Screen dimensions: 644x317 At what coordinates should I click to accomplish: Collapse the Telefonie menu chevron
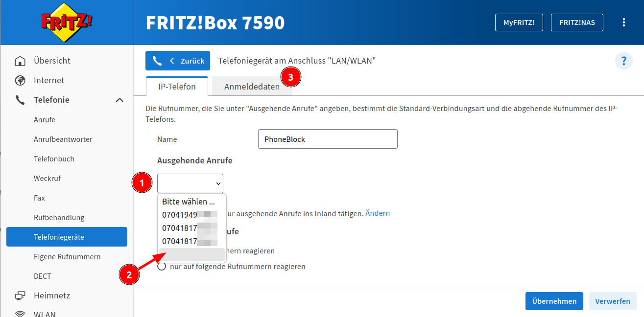[x=119, y=100]
